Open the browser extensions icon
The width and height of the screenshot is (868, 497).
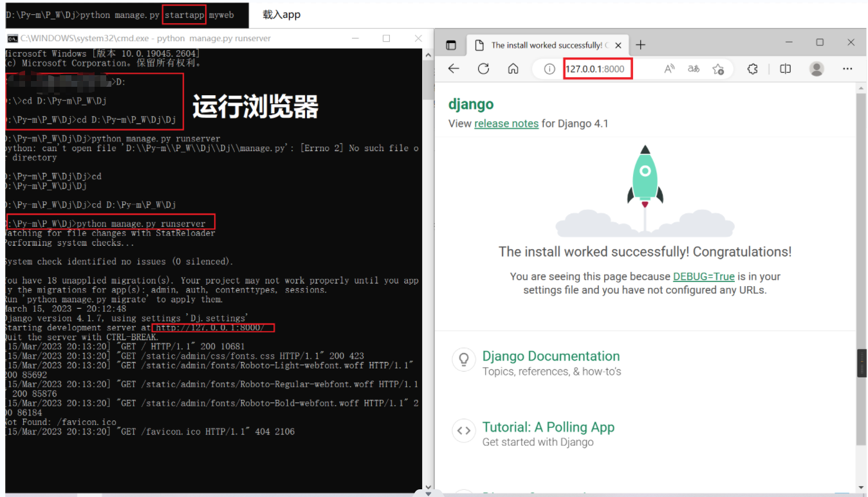pyautogui.click(x=752, y=69)
